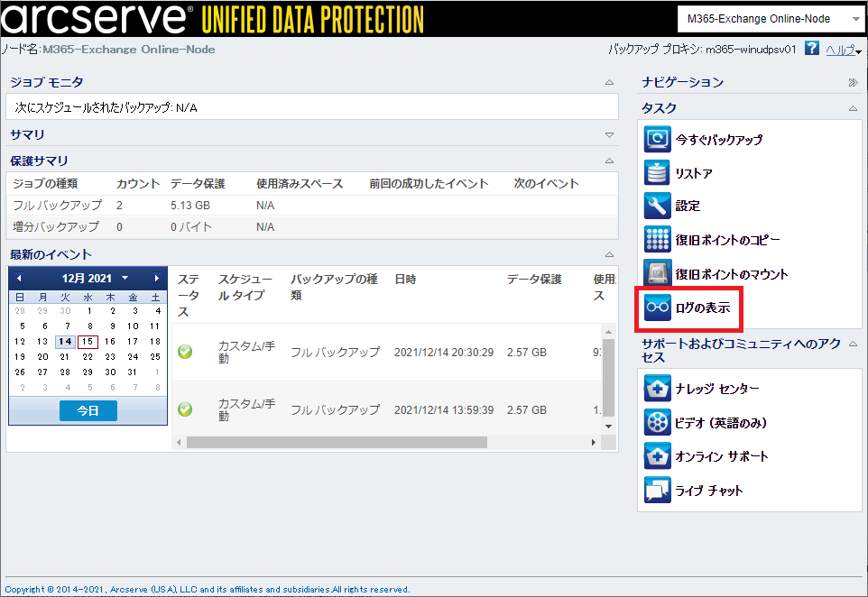868x597 pixels.
Task: Select December 1 in the calendar
Action: click(88, 311)
